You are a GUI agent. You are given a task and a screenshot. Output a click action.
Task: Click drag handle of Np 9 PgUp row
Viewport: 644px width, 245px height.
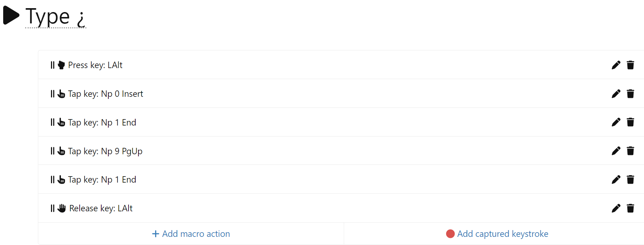pyautogui.click(x=52, y=151)
